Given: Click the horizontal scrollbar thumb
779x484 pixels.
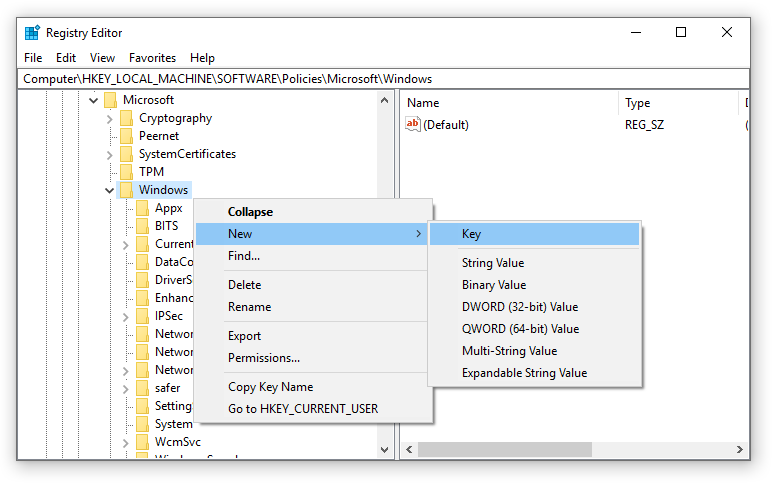Looking at the screenshot, I should point(505,450).
